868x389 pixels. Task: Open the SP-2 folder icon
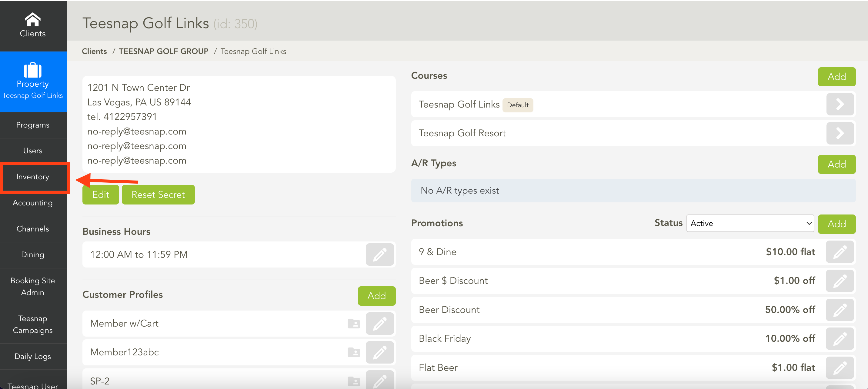[353, 381]
